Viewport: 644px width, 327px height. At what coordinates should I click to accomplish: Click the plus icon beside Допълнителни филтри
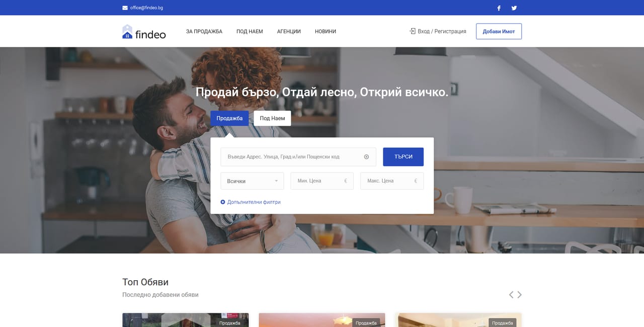click(x=223, y=202)
